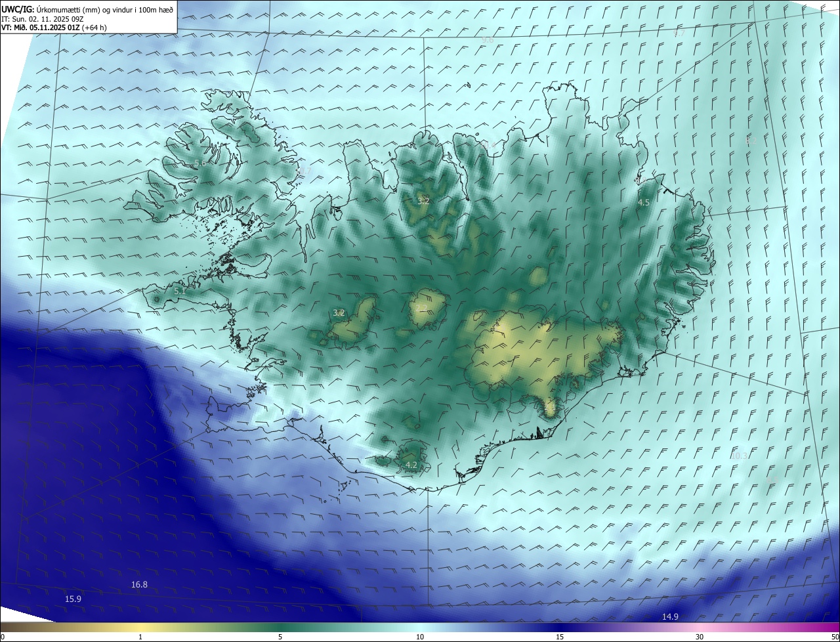This screenshot has height=642, width=840.
Task: Click the color scale tick label 1
Action: coord(140,637)
